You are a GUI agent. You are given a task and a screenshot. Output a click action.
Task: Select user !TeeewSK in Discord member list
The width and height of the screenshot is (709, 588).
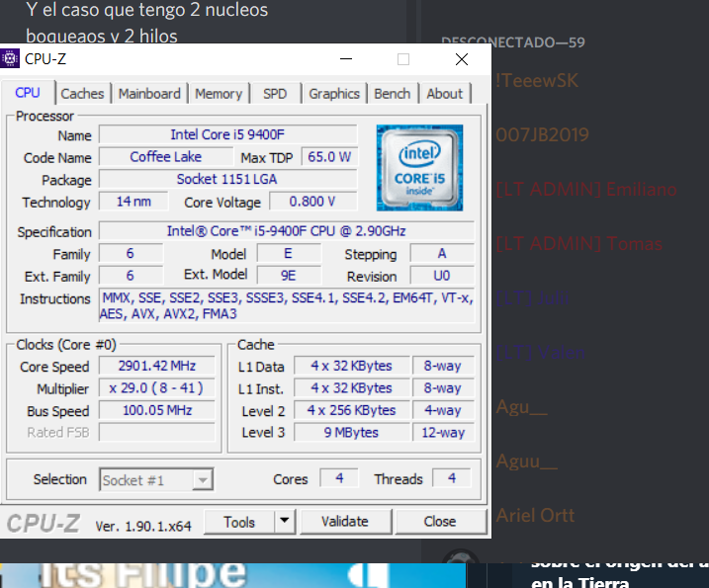[x=537, y=80]
